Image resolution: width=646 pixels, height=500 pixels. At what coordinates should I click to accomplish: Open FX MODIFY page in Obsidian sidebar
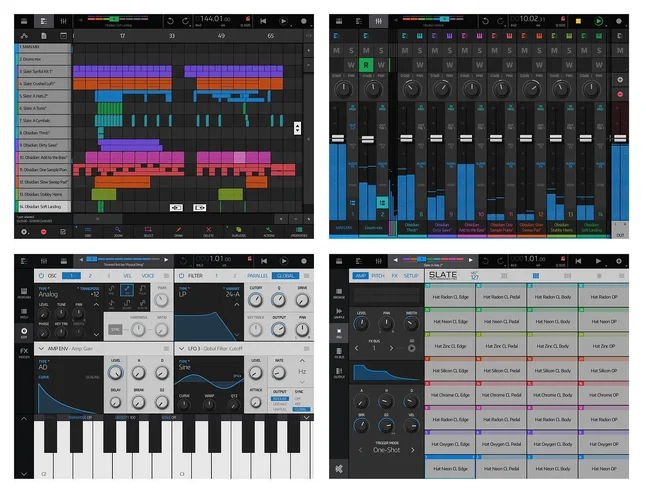click(24, 353)
